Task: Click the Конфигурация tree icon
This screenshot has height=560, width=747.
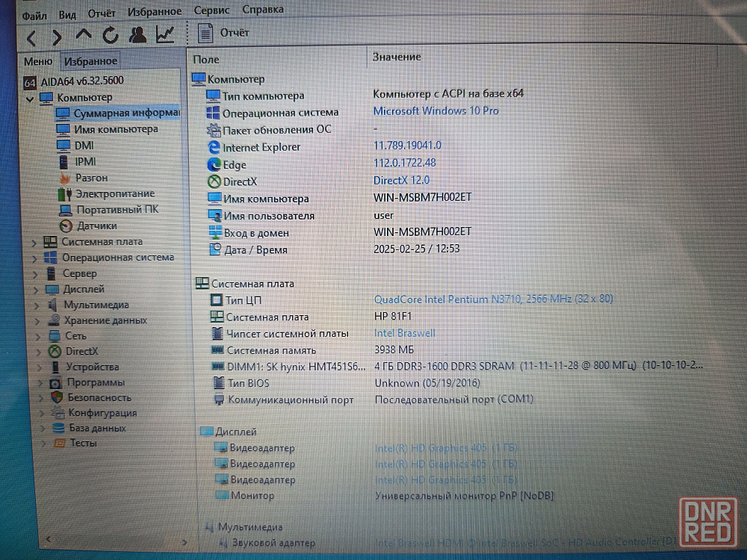Action: click(x=58, y=413)
